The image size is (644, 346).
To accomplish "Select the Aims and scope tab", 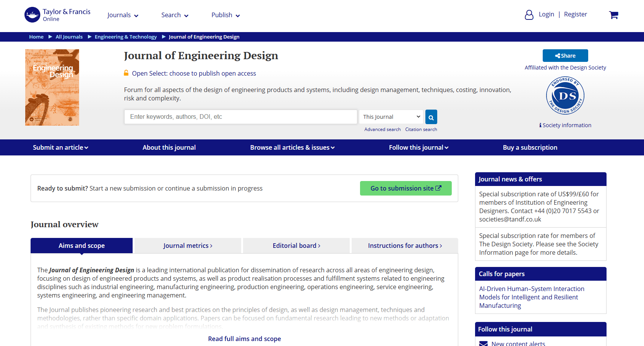I will (x=81, y=246).
